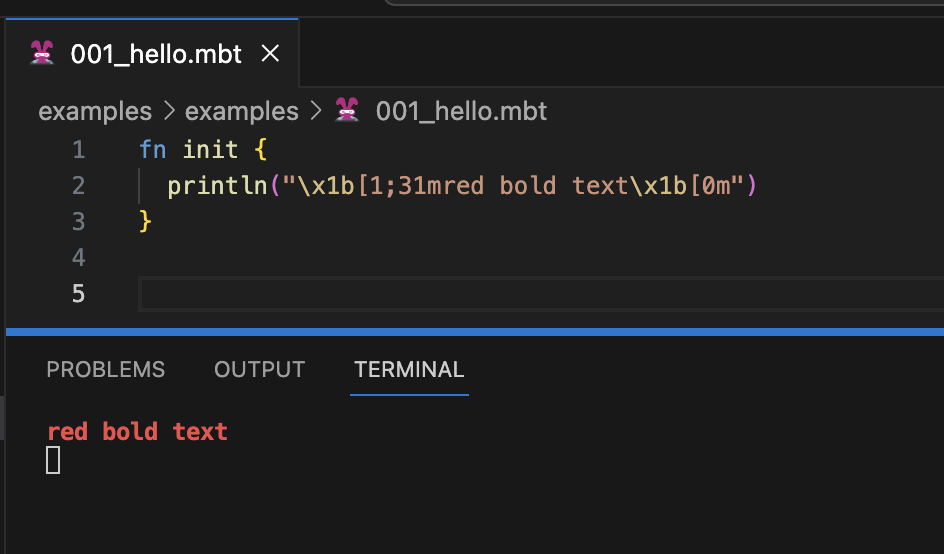Click the MoonBit file icon in the editor tab
The width and height of the screenshot is (944, 554).
point(42,54)
